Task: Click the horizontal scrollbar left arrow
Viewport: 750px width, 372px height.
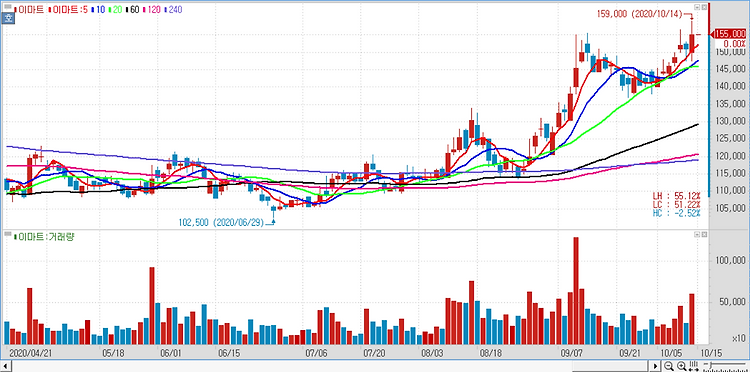Action: click(4, 367)
